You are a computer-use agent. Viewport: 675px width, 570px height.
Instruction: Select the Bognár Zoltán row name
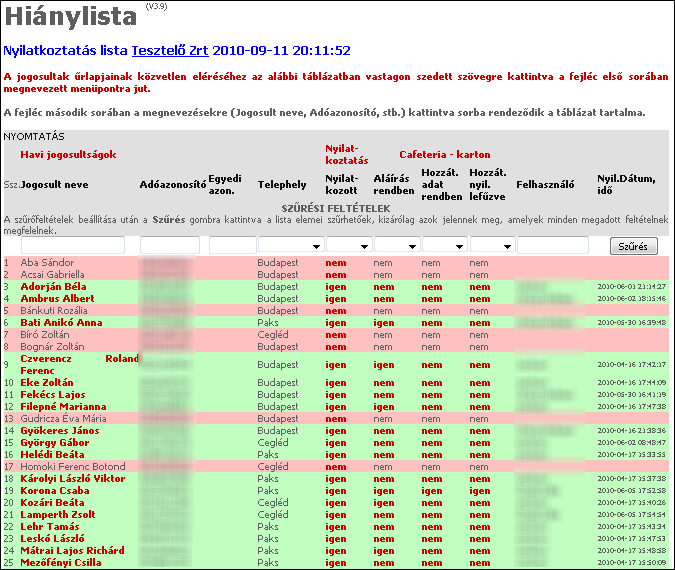pos(52,347)
